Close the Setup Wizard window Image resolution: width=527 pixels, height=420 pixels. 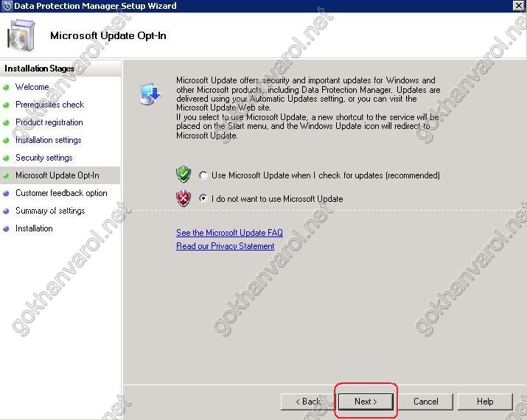518,6
